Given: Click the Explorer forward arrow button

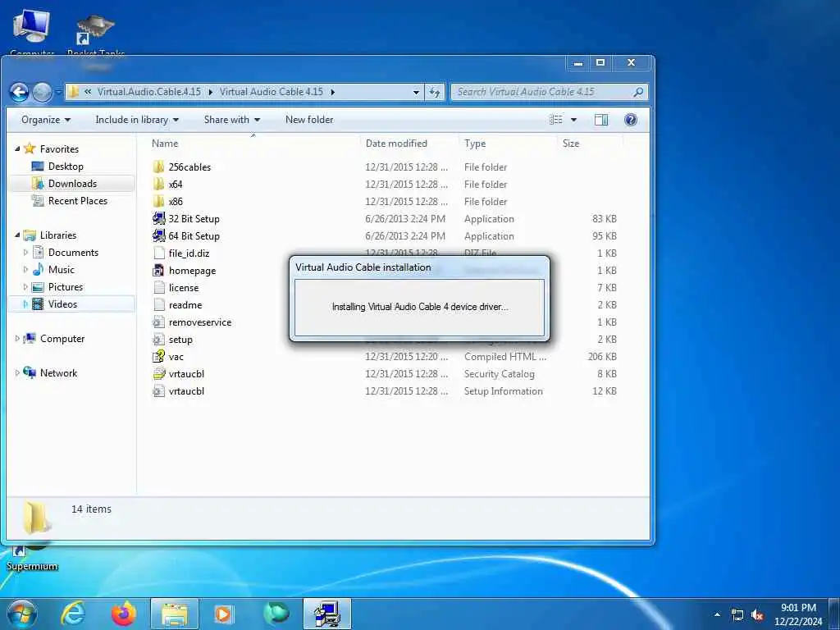Looking at the screenshot, I should pos(43,92).
